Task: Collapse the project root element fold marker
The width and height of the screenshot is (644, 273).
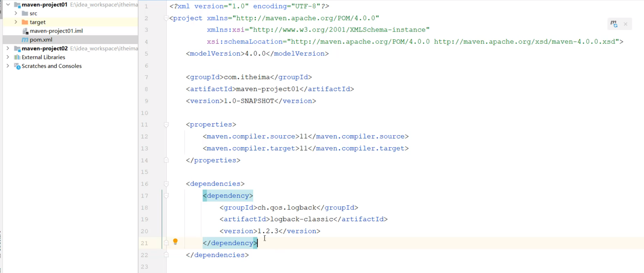Action: 166,18
